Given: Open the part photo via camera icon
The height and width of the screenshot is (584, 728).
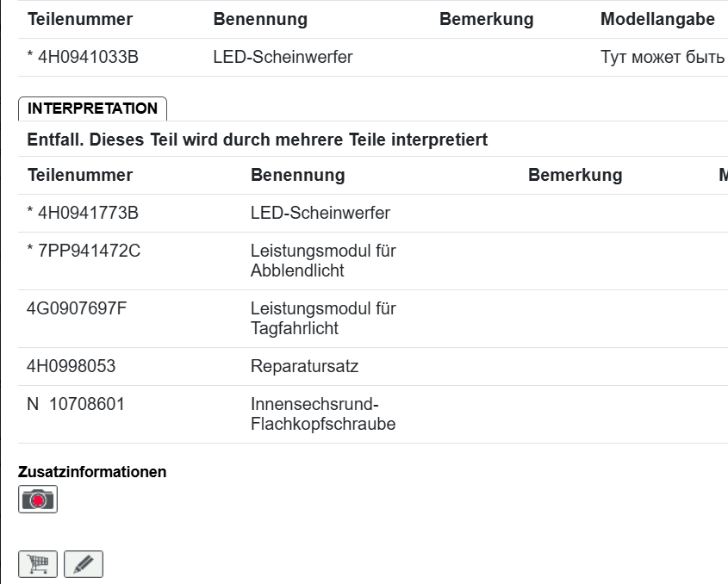Looking at the screenshot, I should click(x=38, y=498).
